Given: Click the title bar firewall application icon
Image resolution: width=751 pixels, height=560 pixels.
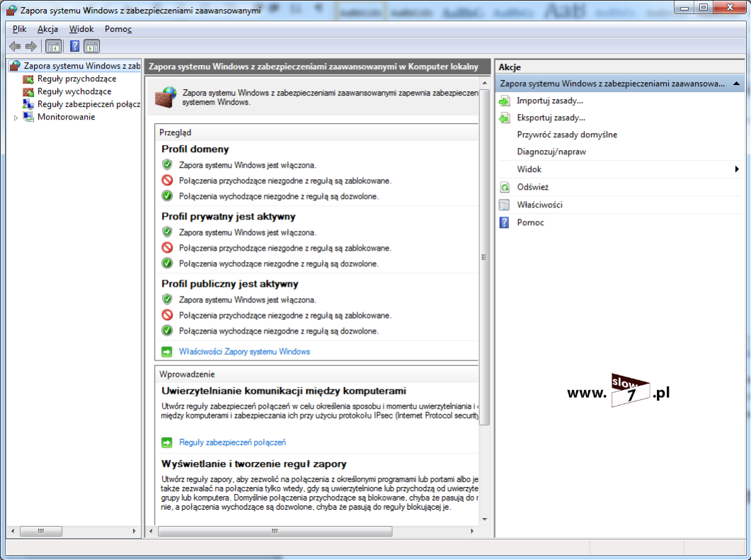Looking at the screenshot, I should 11,10.
